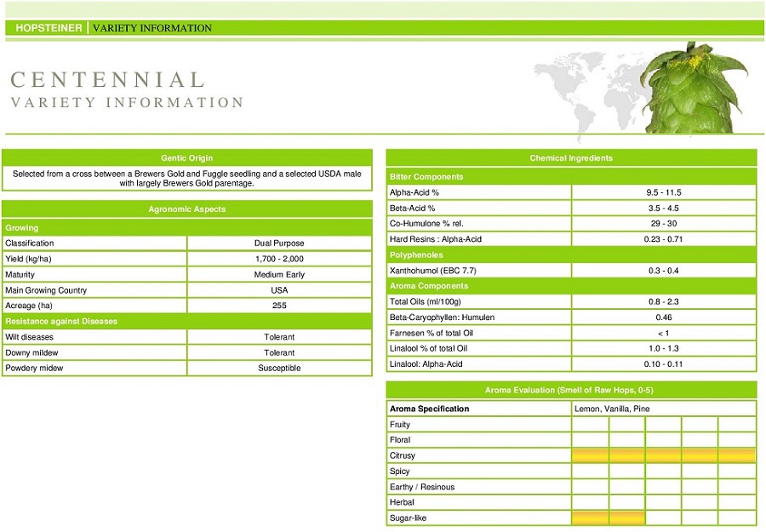Click the Herbal aroma label

[x=402, y=502]
